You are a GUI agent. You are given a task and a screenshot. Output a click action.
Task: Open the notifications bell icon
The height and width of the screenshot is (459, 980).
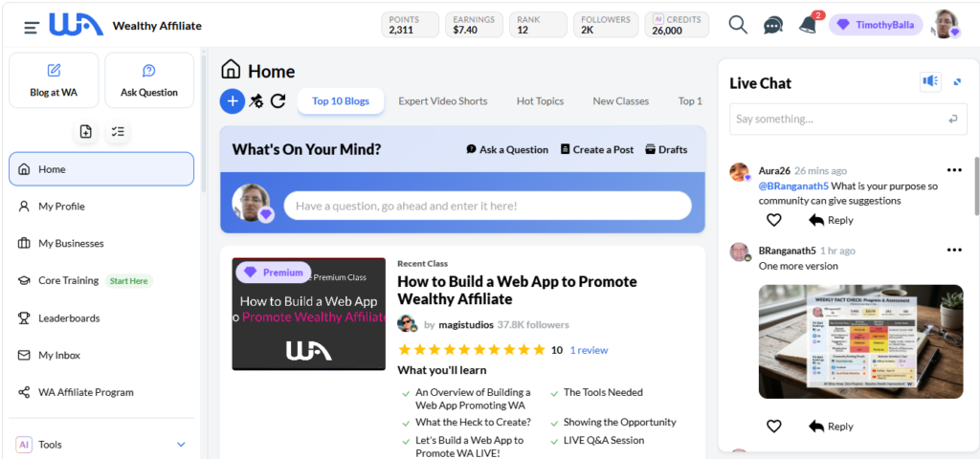pos(808,26)
